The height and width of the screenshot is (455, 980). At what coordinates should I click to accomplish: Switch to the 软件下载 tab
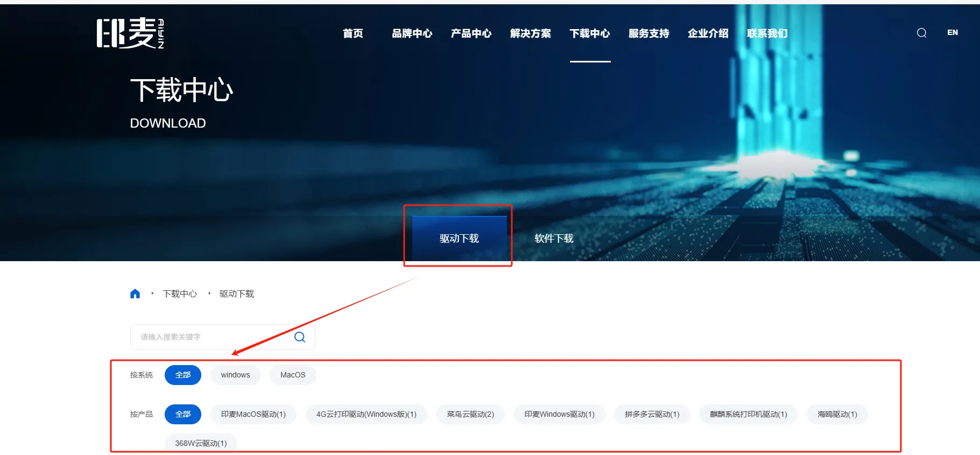(554, 239)
